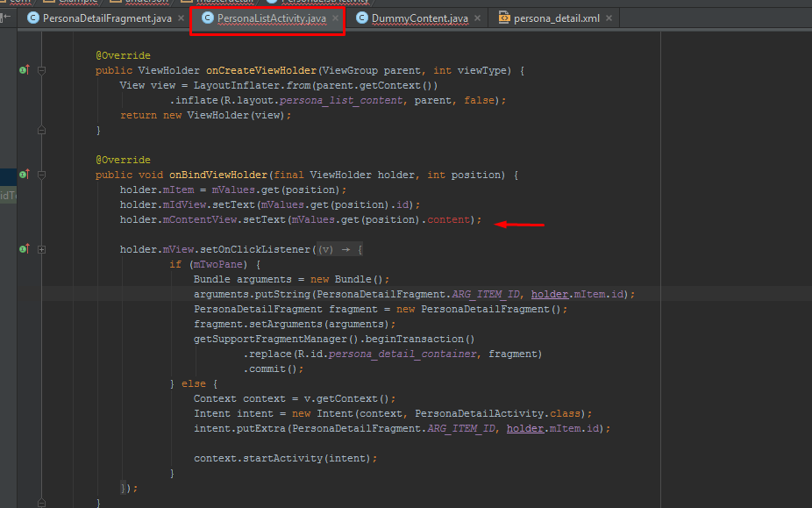The image size is (812, 508).
Task: Expand the folded setOnClickListener lambda block
Action: (41, 250)
